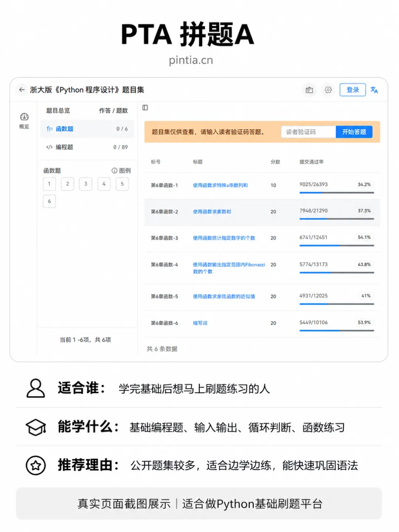Select the 函数题 category
Viewport: 399px width, 532px height.
pyautogui.click(x=87, y=129)
